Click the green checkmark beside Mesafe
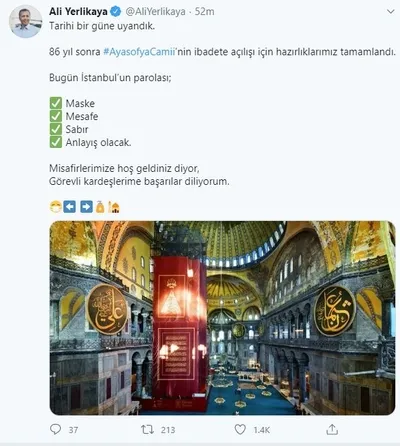Screen dimensions: 400x446 coord(56,116)
